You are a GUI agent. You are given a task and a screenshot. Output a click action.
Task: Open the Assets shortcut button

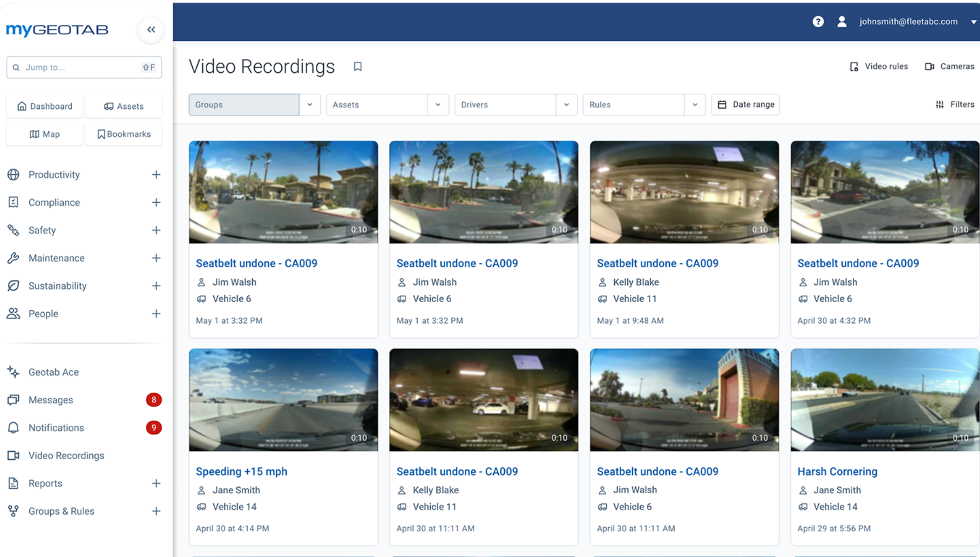click(123, 106)
